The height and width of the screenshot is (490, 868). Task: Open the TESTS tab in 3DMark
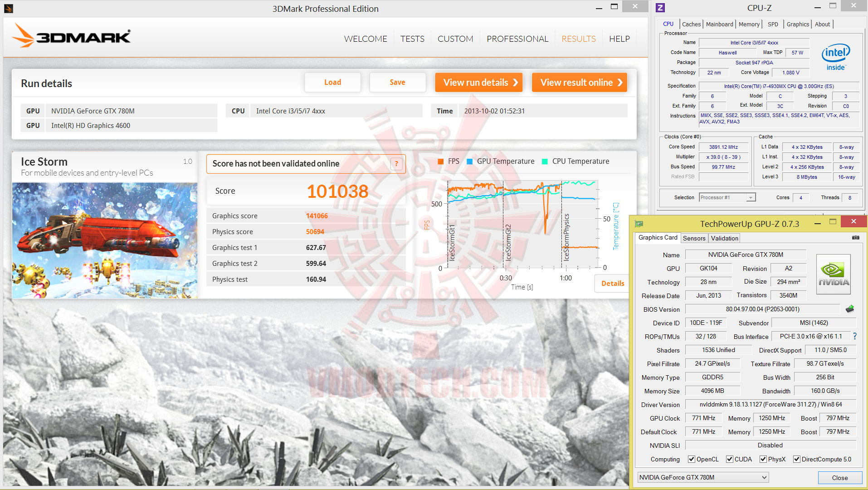[x=412, y=39]
